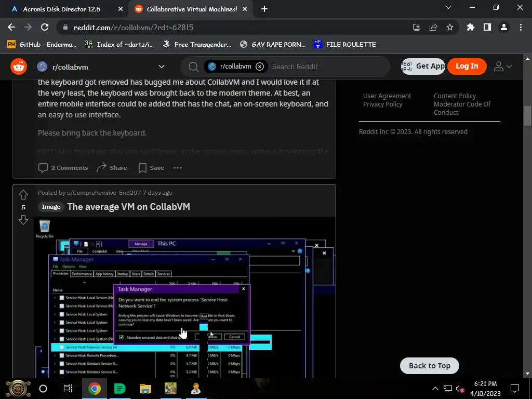Open Cortana search circle in taskbar
Screen dimensions: 532x399
[43, 389]
